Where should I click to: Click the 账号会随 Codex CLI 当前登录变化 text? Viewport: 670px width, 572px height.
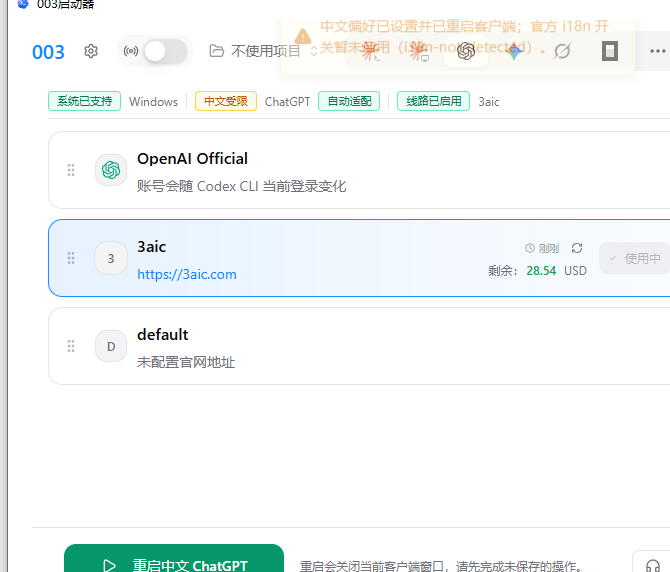pos(241,186)
